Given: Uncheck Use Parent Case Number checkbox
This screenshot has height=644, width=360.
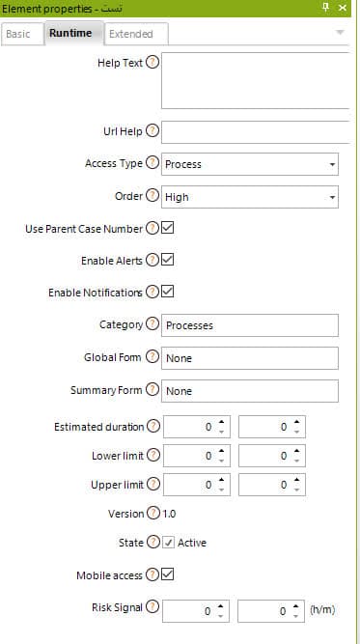Looking at the screenshot, I should pyautogui.click(x=168, y=228).
